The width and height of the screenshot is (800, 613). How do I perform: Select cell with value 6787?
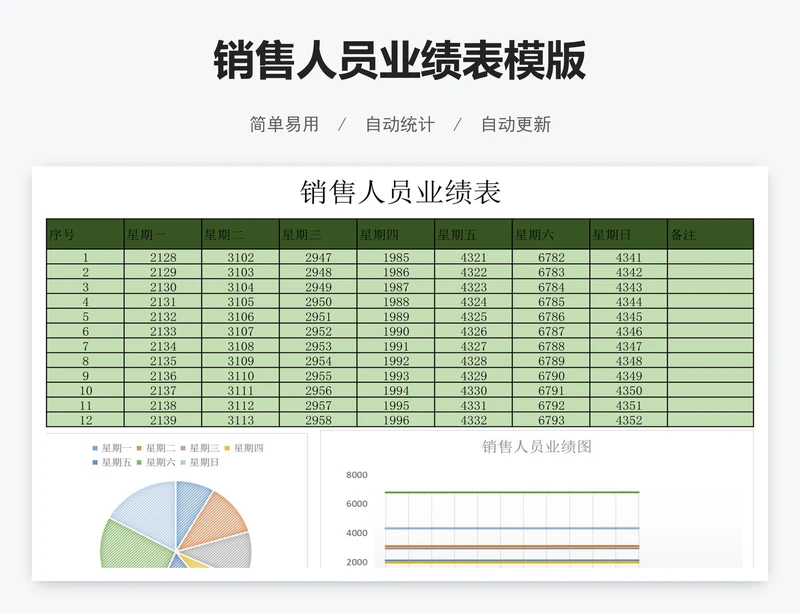551,331
